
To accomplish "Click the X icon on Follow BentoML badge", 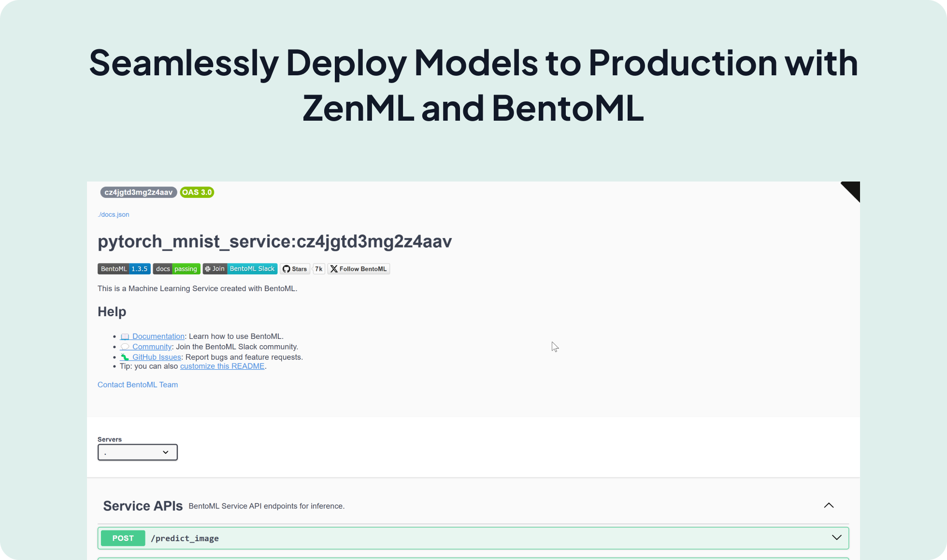I will (334, 269).
